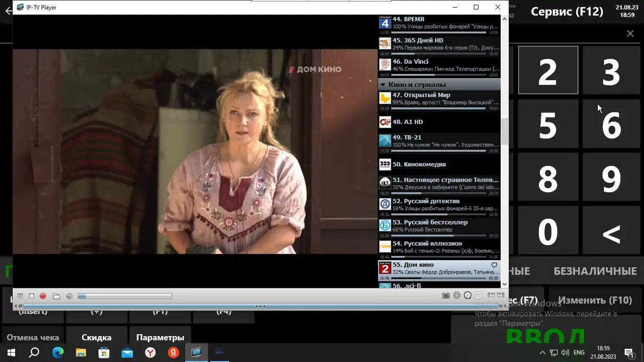Open Mail app from taskbar

tap(127, 353)
